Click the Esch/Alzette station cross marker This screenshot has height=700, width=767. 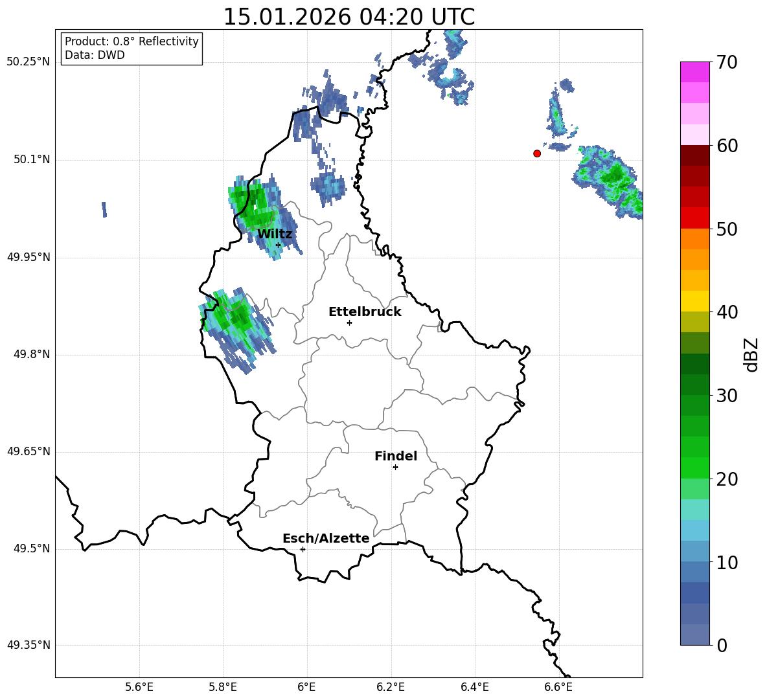pyautogui.click(x=303, y=549)
